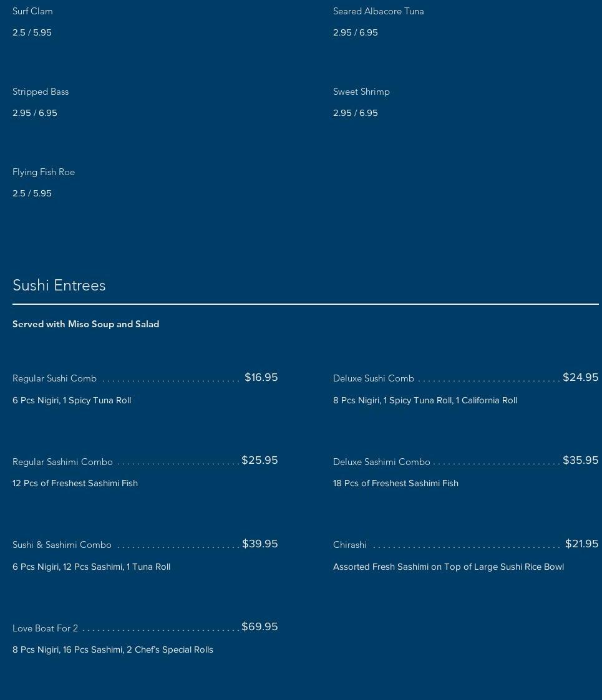
Task: Click the Stripped Bass item name
Action: coord(41,92)
